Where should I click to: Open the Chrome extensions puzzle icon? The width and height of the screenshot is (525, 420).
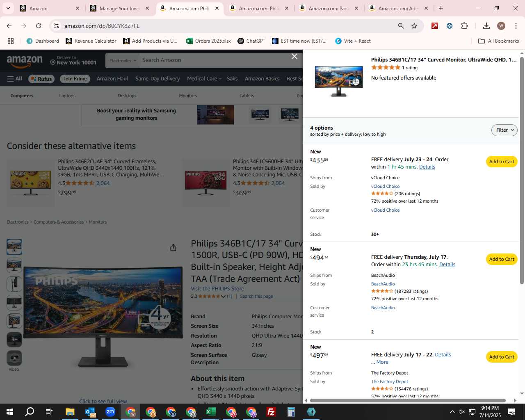464,26
